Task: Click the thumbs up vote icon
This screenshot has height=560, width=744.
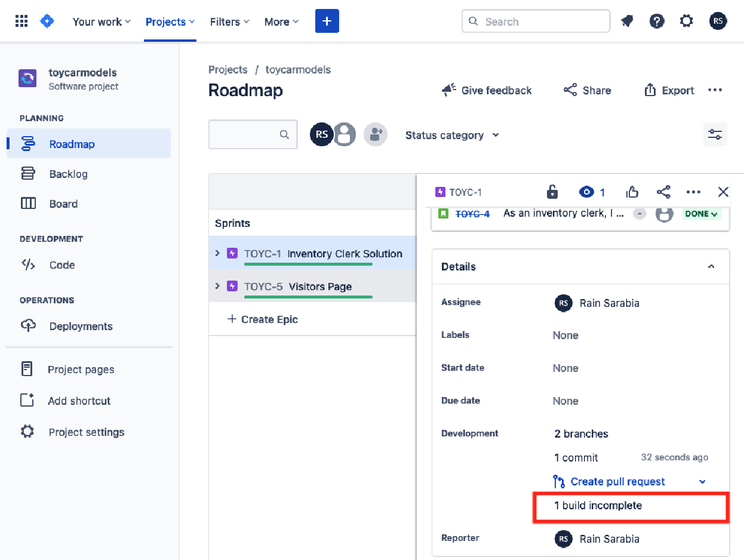Action: [632, 192]
